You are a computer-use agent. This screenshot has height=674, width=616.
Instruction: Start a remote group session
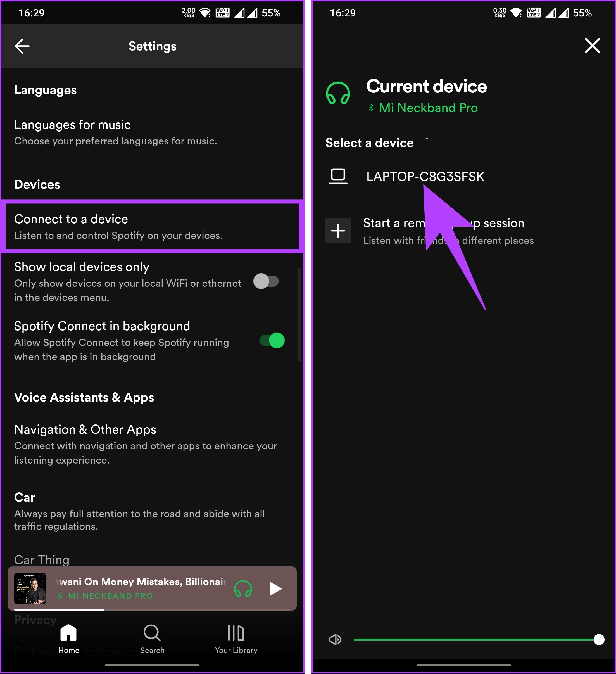tap(448, 231)
